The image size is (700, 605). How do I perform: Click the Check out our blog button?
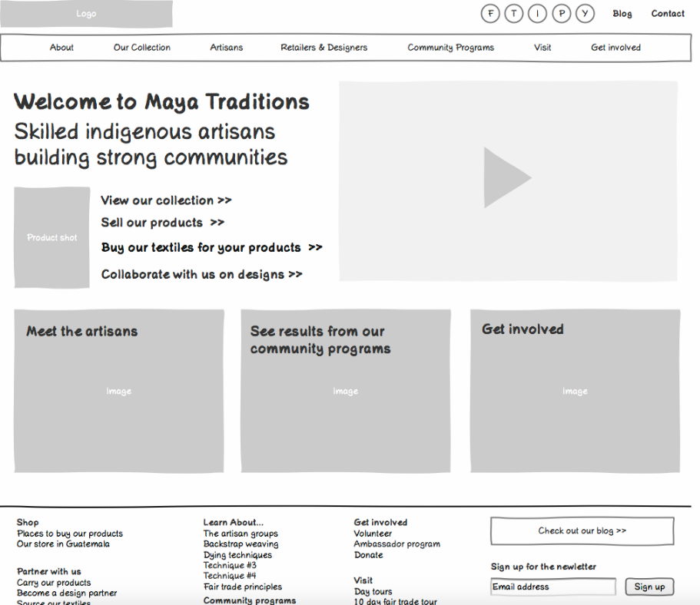click(x=582, y=531)
